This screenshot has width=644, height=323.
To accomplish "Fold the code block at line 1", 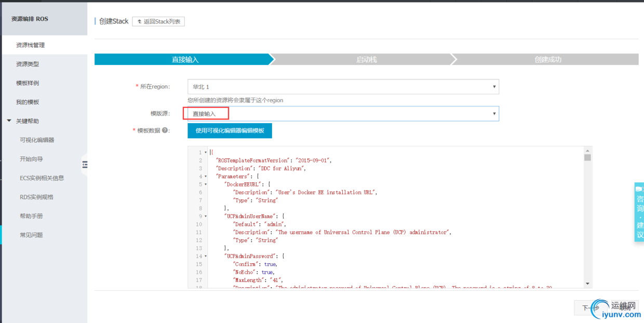I will point(206,153).
